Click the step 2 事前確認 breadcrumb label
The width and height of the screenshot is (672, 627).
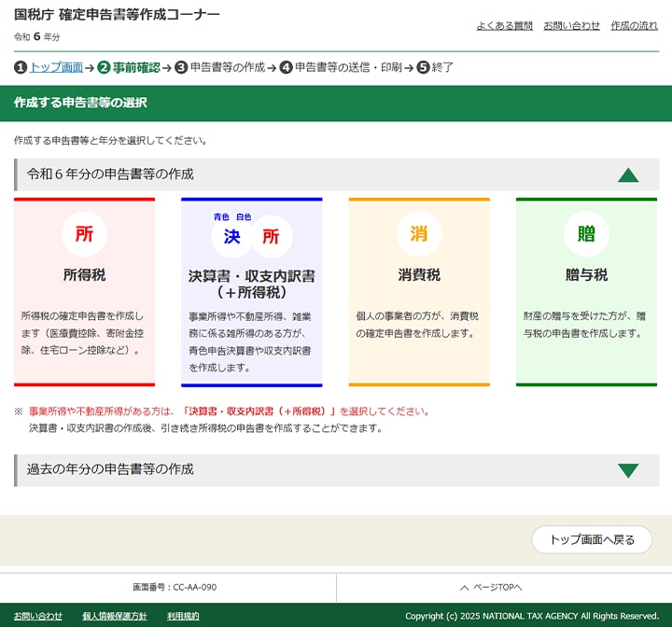click(x=136, y=67)
